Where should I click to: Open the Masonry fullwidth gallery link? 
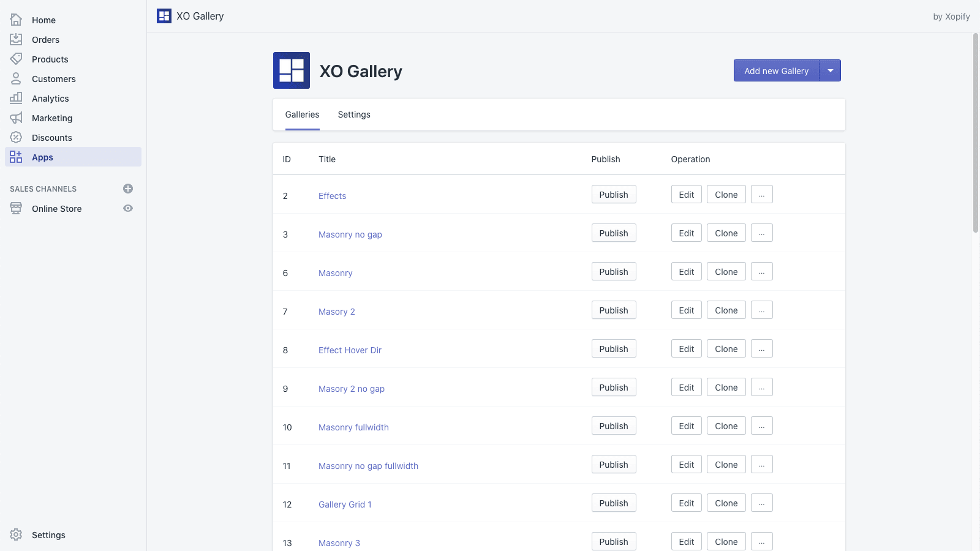(x=353, y=427)
